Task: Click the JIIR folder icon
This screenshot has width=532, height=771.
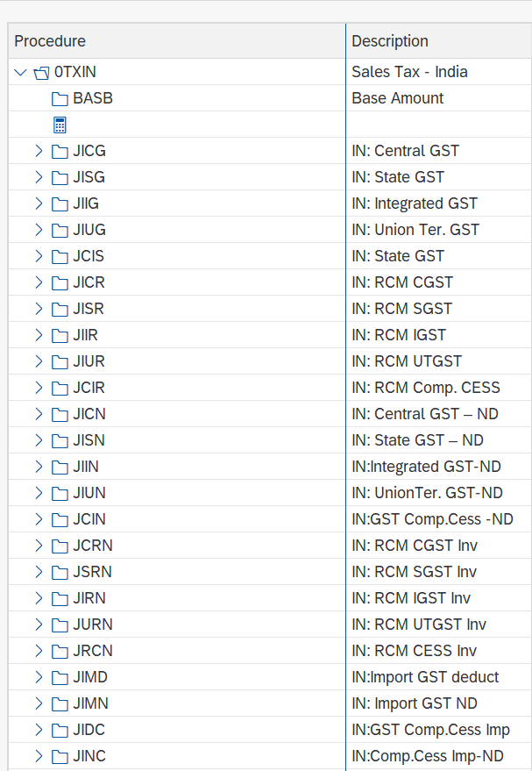Action: [x=60, y=335]
